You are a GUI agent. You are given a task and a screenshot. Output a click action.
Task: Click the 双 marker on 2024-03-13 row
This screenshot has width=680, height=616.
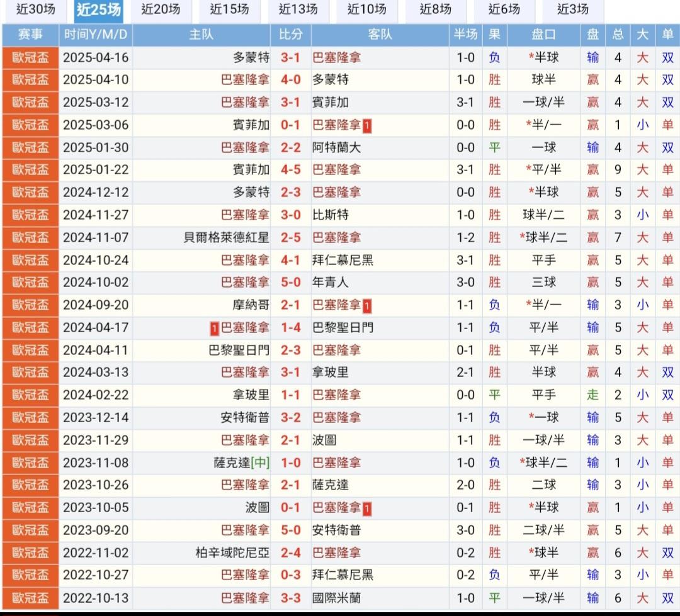coord(668,372)
